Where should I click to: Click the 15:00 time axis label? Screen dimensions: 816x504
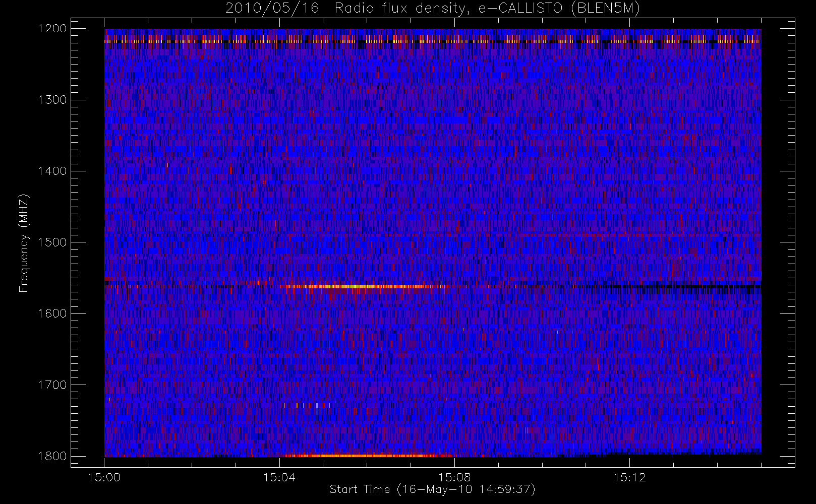[104, 477]
